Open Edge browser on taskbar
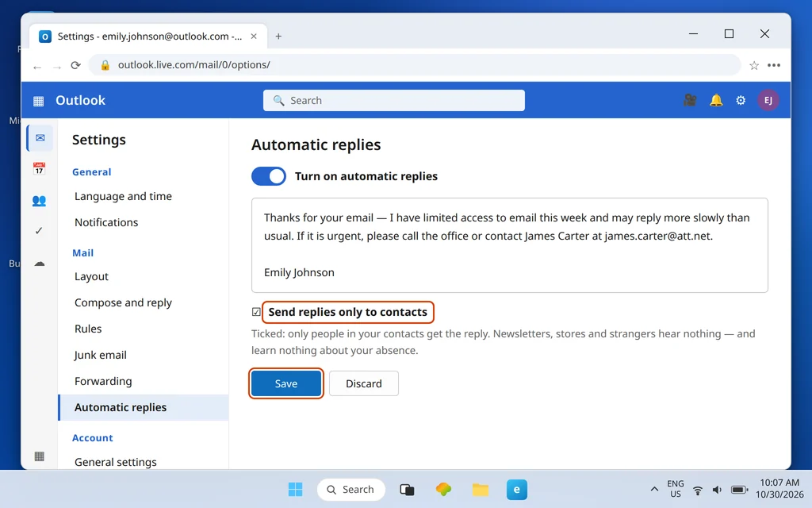812x508 pixels. tap(516, 489)
